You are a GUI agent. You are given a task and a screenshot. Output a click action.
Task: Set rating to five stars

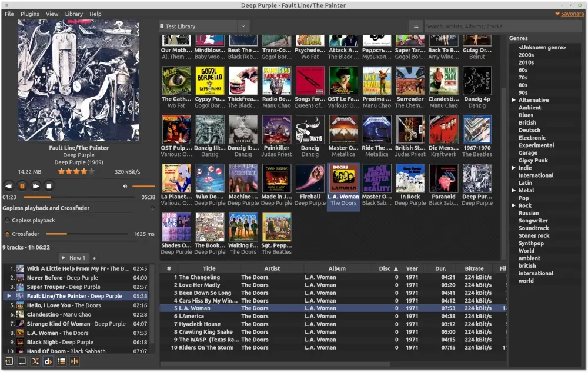point(92,171)
